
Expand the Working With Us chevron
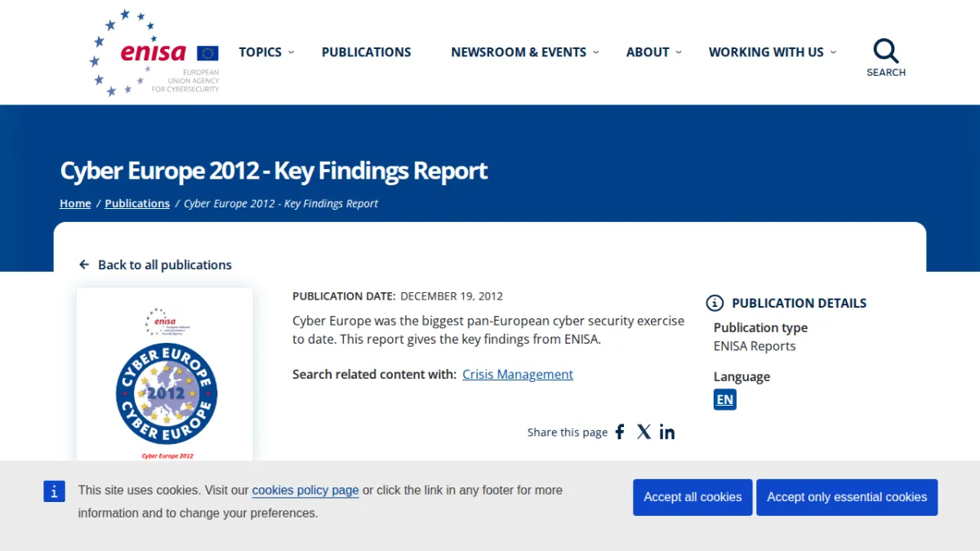pyautogui.click(x=833, y=52)
